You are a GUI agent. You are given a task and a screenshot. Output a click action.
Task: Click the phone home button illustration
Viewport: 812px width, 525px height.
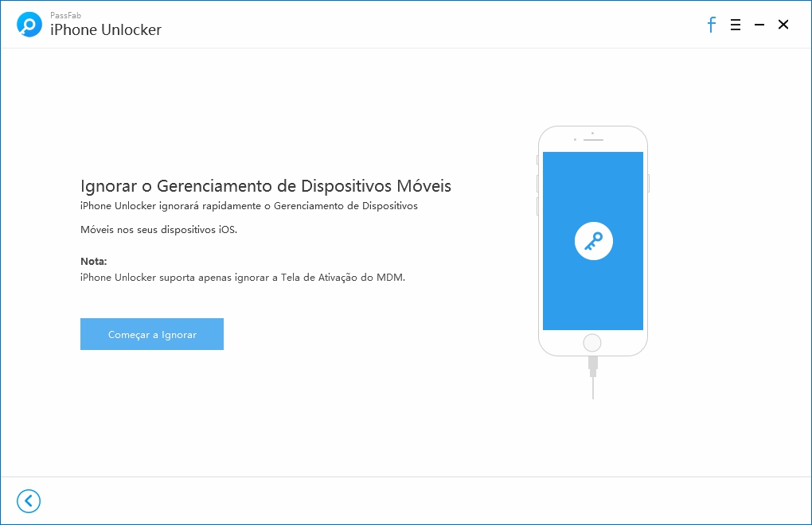[592, 342]
